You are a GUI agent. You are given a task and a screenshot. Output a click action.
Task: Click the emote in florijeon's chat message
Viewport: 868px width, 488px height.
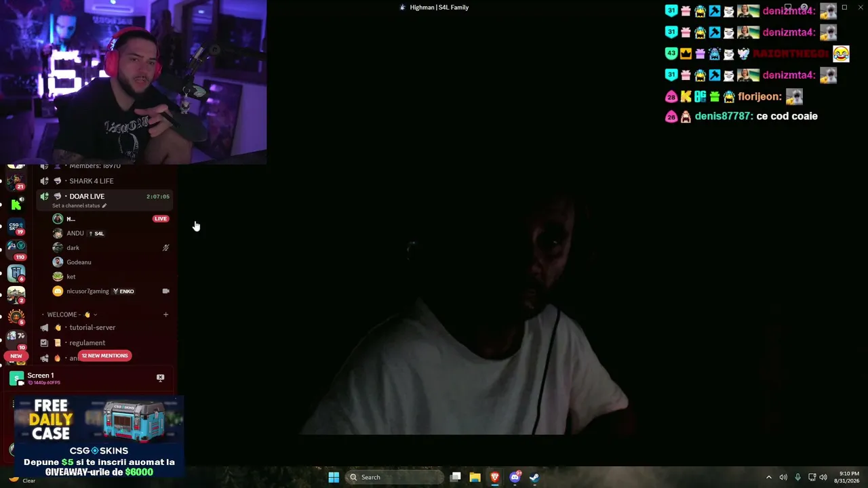pyautogui.click(x=794, y=97)
